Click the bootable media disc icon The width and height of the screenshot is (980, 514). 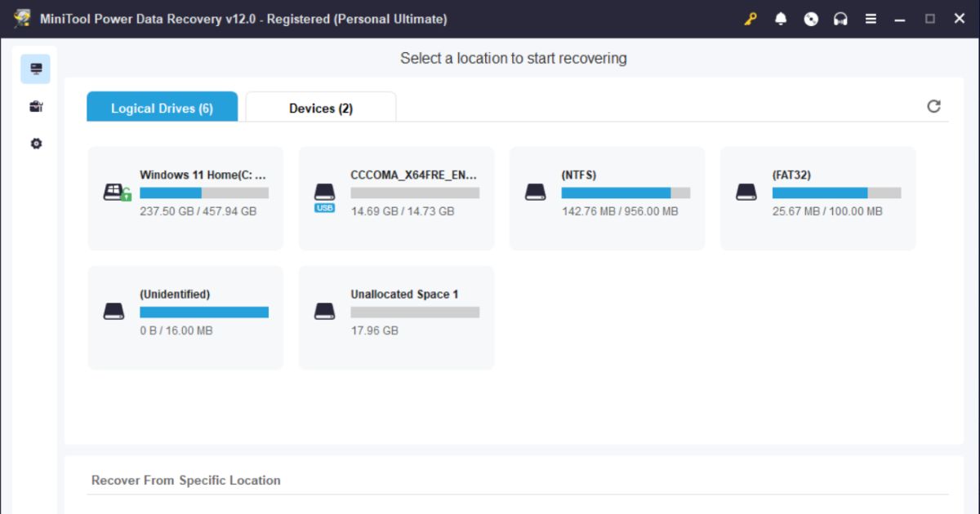811,19
